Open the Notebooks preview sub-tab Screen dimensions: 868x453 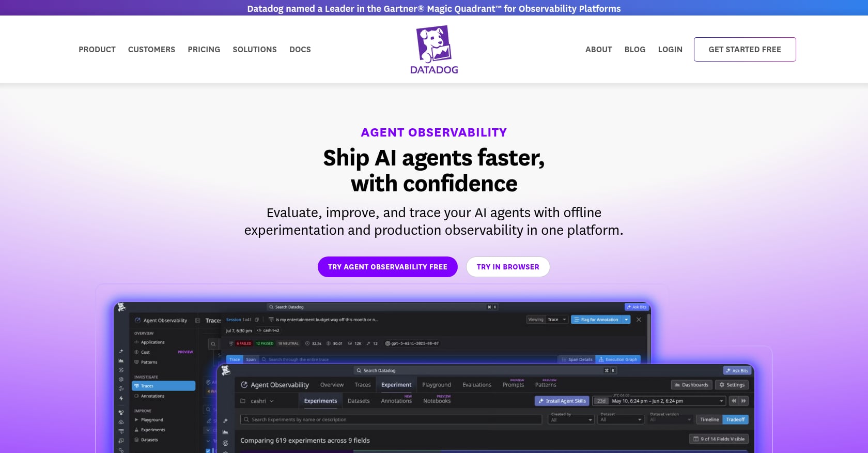[437, 400]
